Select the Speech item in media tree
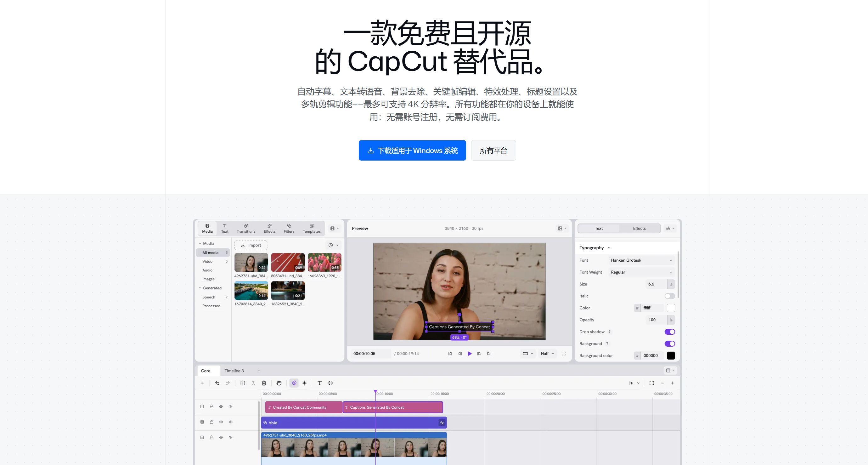The height and width of the screenshot is (465, 868). [x=213, y=297]
